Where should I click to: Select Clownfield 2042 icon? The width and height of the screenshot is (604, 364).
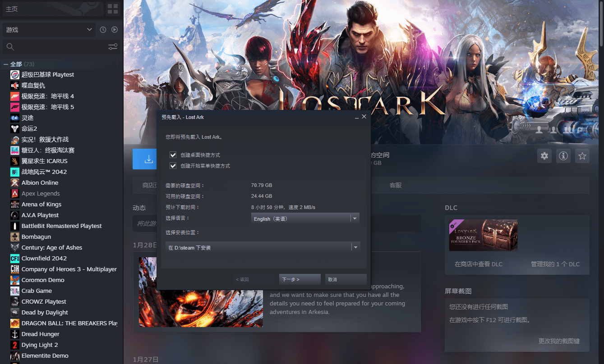coord(15,259)
